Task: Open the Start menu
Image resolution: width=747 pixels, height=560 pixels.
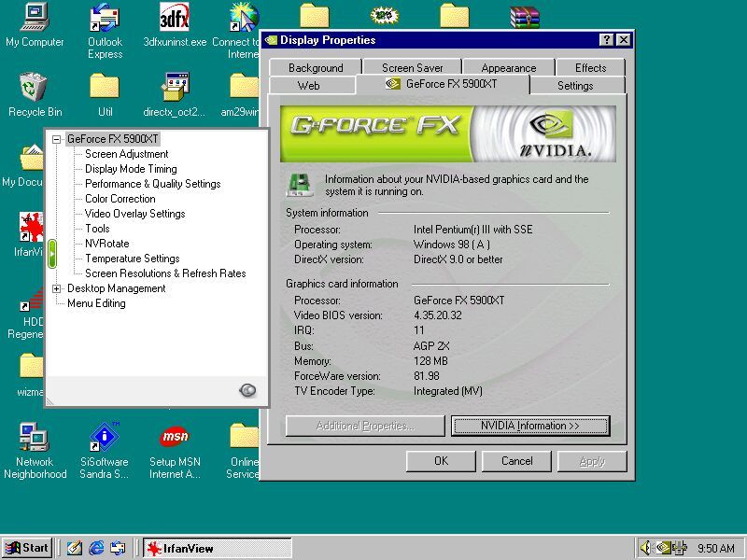Action: pyautogui.click(x=28, y=548)
